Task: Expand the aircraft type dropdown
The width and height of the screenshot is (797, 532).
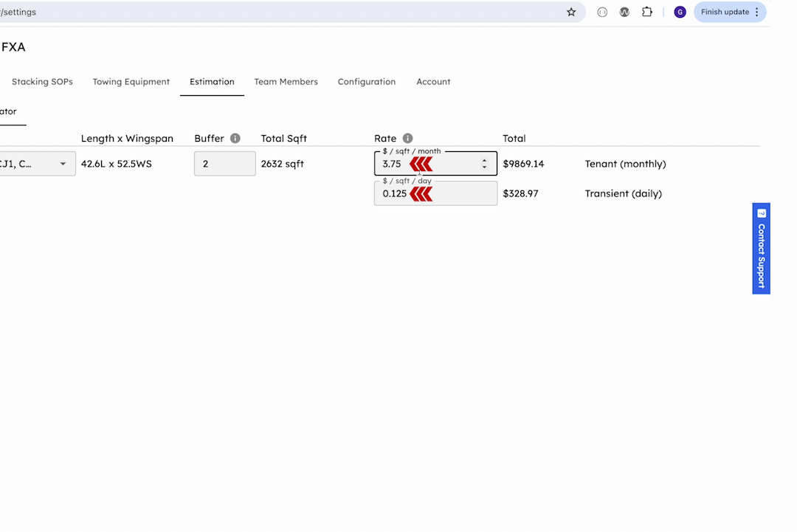Action: [x=63, y=164]
